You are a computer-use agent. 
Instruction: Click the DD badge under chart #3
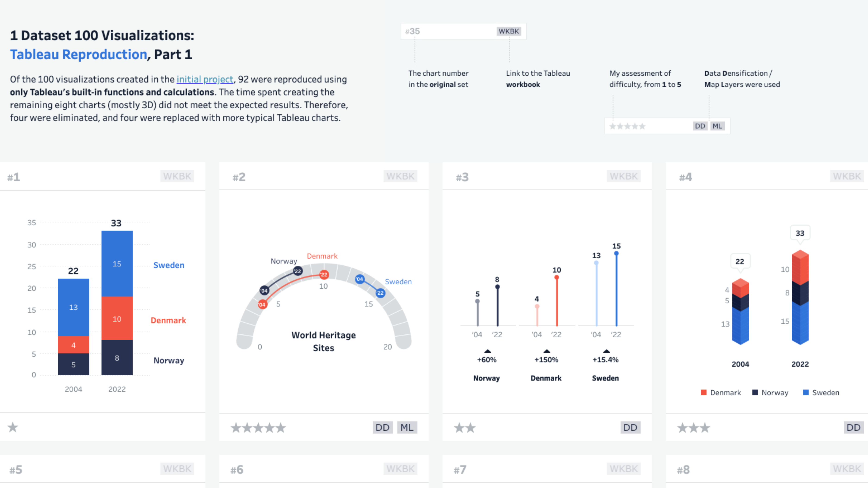coord(630,427)
